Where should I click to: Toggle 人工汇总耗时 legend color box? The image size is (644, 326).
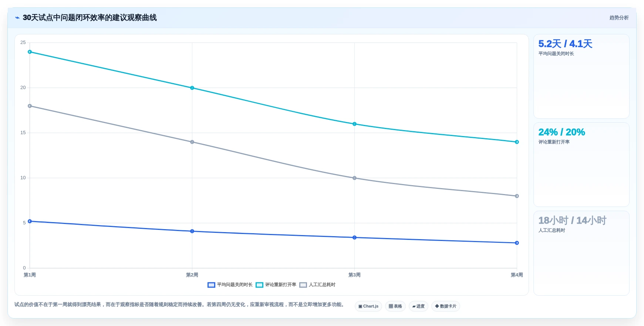(x=303, y=285)
